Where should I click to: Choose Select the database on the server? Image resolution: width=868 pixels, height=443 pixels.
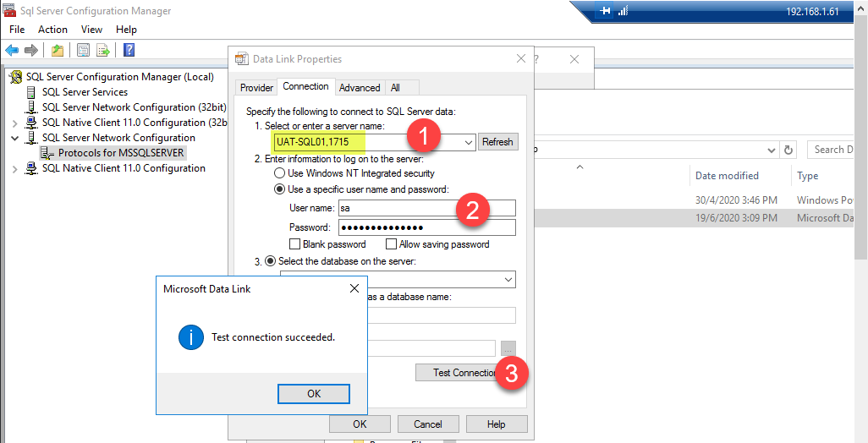point(270,260)
